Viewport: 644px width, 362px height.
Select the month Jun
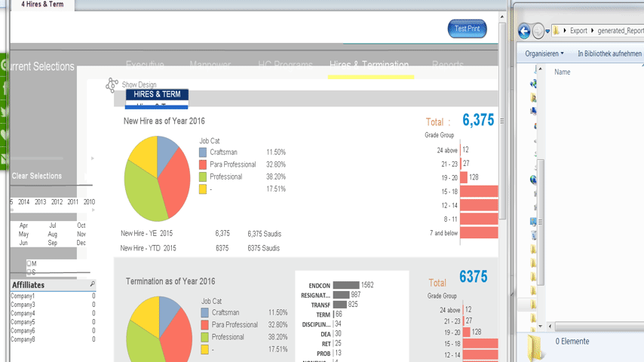(x=23, y=243)
